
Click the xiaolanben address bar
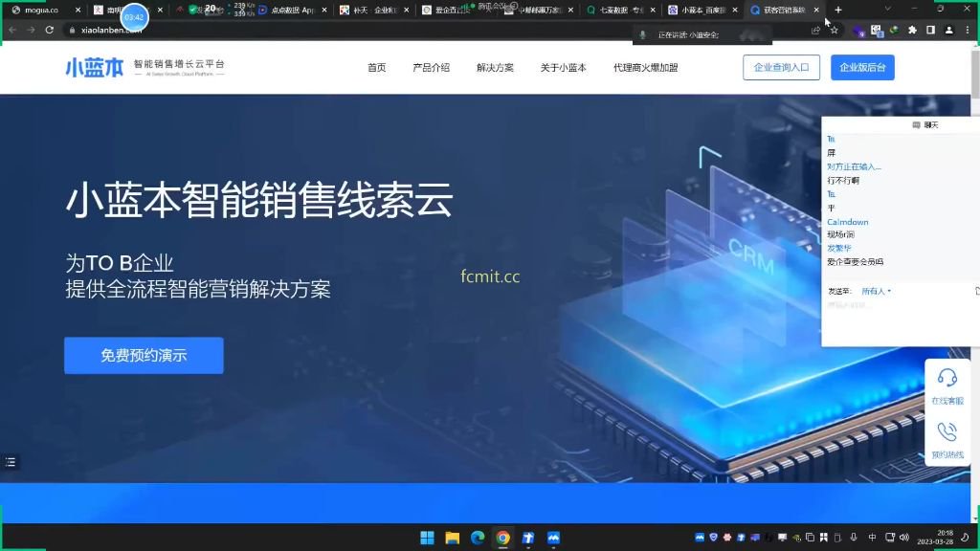(400, 30)
